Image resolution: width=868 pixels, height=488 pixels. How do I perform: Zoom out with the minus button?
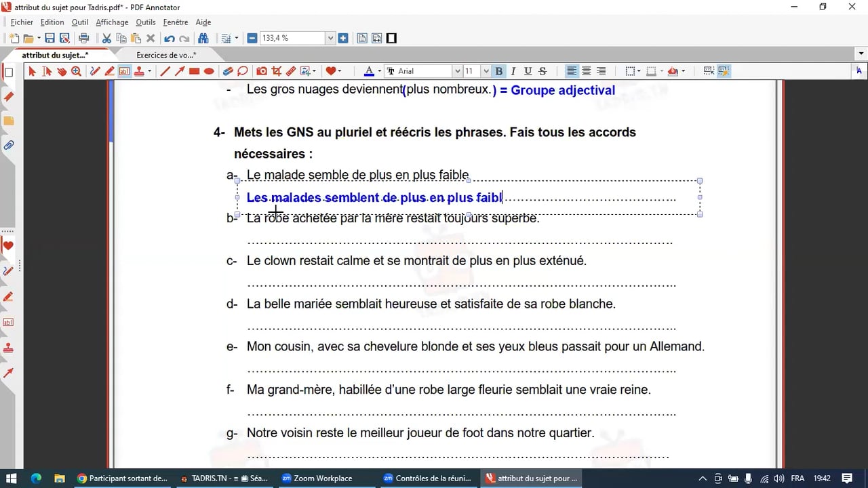tap(252, 39)
